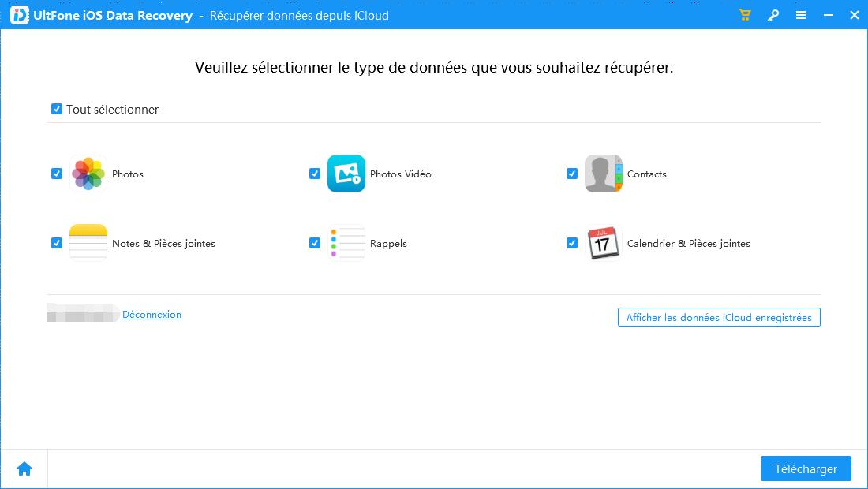The image size is (868, 489).
Task: Uncheck the Photos Vidéo checkbox
Action: (314, 174)
